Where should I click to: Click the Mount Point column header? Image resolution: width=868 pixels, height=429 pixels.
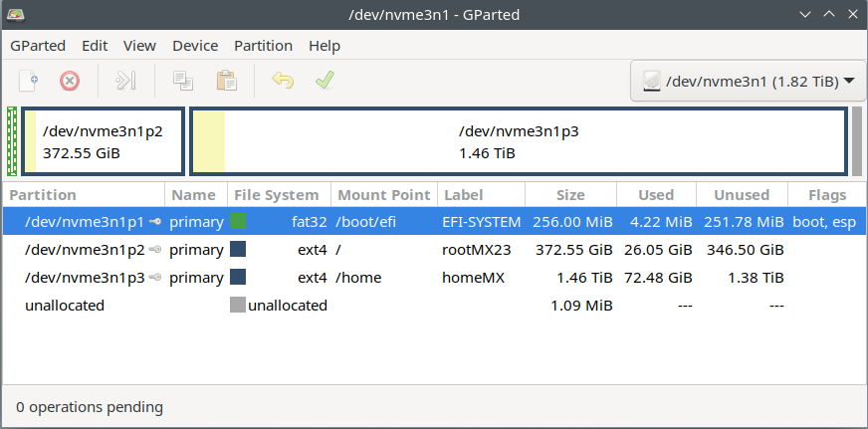(x=384, y=195)
